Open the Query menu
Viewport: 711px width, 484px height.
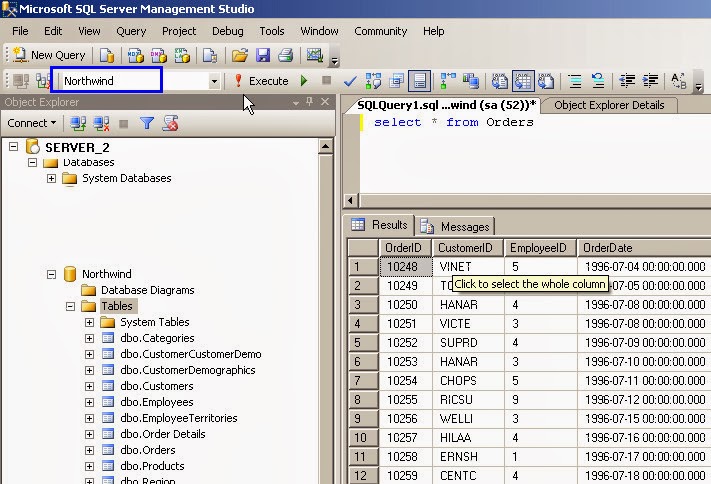tap(130, 31)
